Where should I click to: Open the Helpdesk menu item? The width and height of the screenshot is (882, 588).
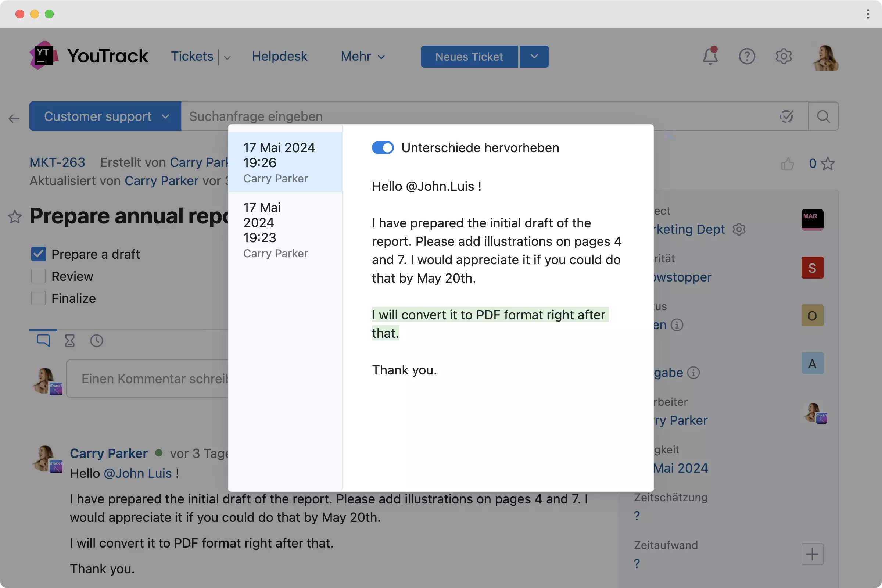tap(279, 57)
